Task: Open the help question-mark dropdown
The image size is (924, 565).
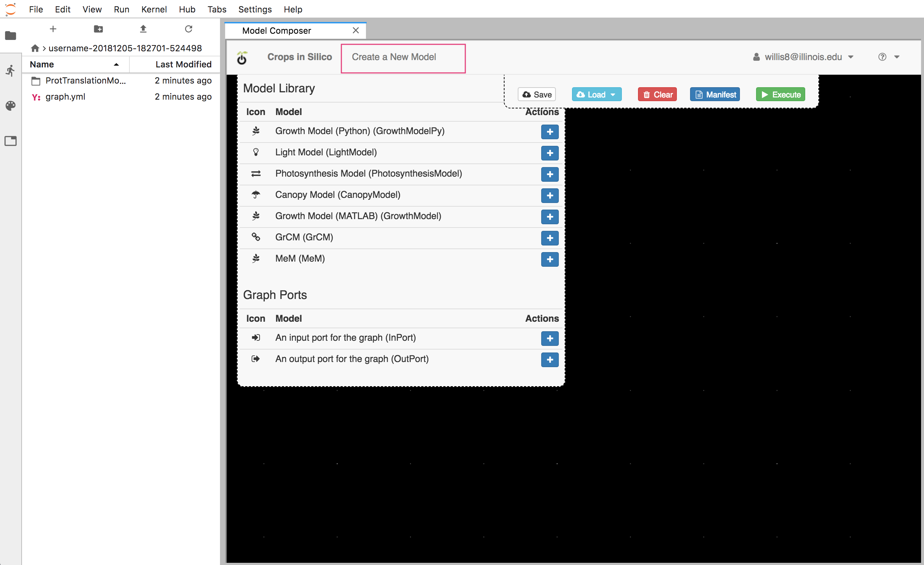Action: 889,57
